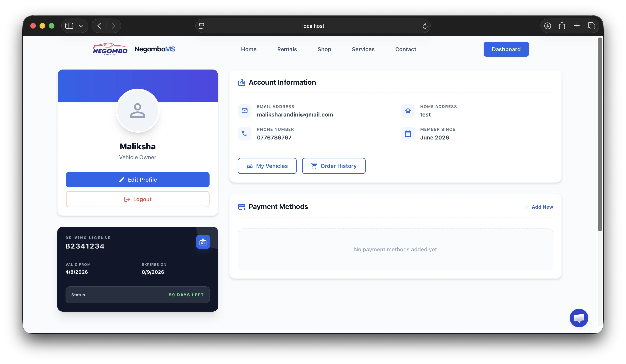
Task: Click the email envelope icon
Action: (244, 111)
